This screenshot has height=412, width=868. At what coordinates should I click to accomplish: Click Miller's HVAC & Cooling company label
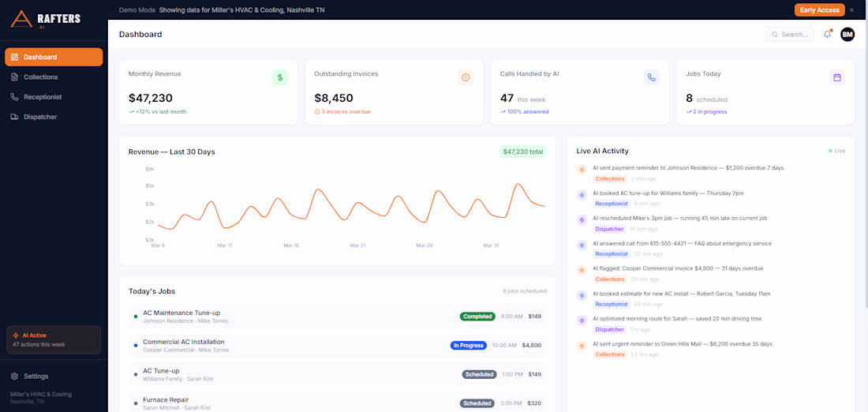(41, 395)
